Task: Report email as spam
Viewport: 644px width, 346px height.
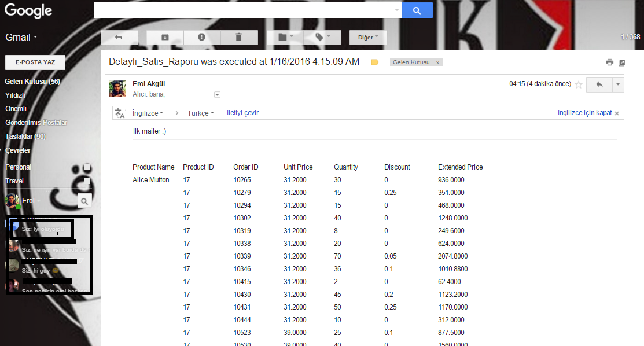Action: tap(201, 37)
